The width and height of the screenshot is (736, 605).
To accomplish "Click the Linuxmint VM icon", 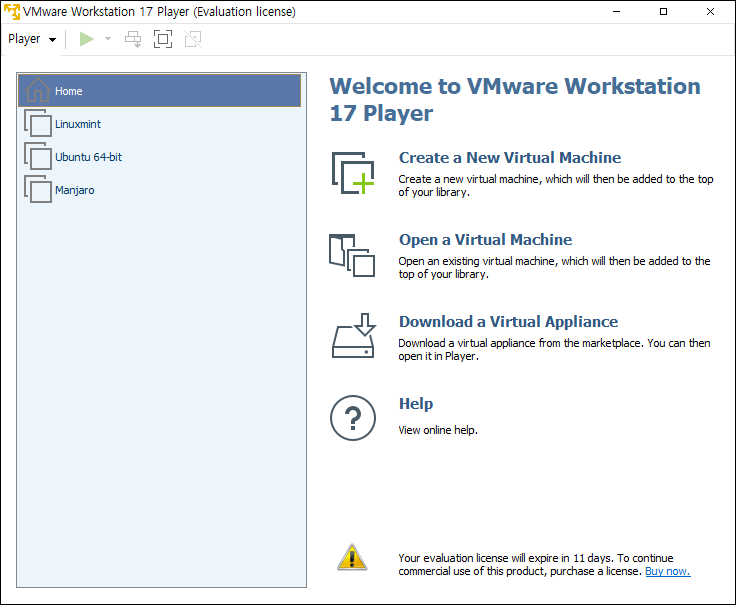I will point(38,123).
